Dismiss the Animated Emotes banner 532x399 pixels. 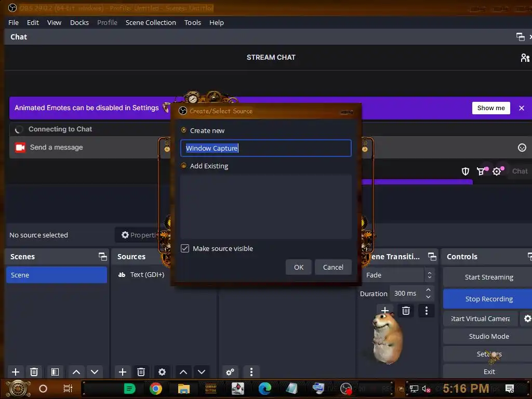[x=522, y=108]
